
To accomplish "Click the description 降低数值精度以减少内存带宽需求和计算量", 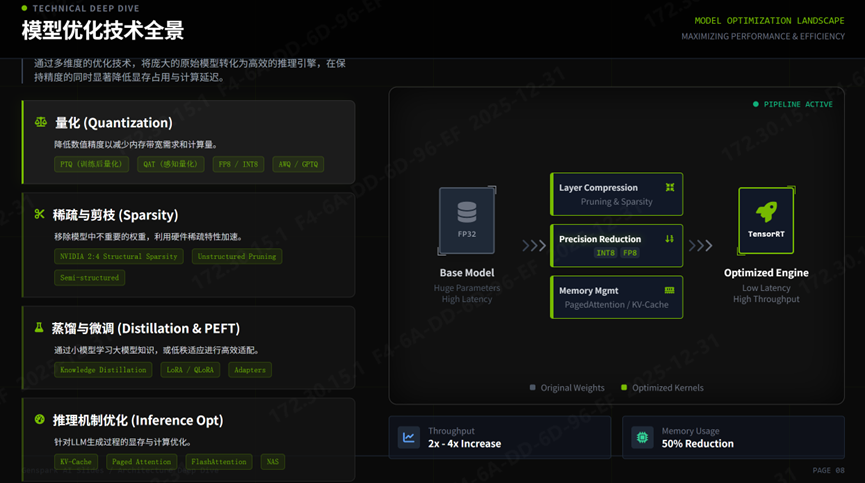I will [136, 144].
